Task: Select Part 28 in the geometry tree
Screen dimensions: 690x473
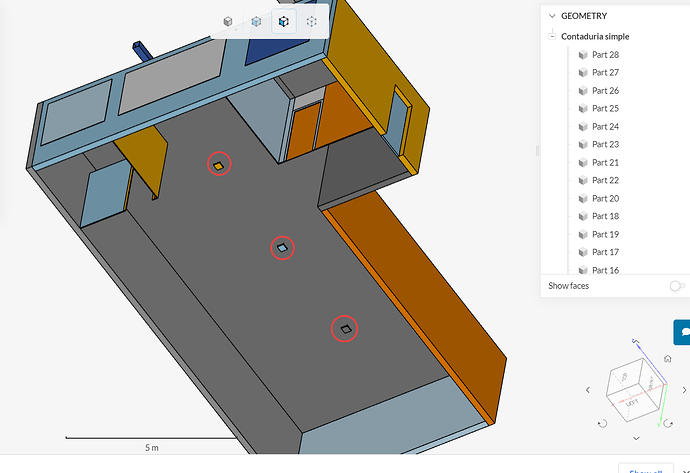Action: pos(606,55)
